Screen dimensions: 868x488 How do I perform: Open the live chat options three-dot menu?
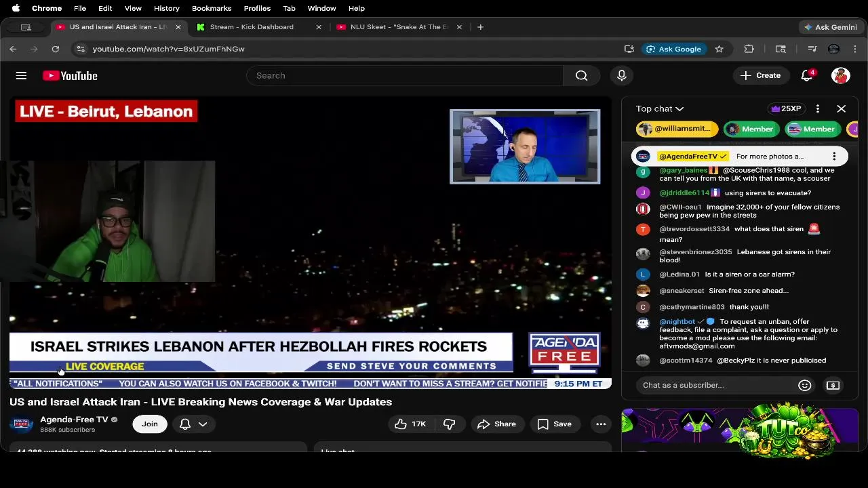818,108
